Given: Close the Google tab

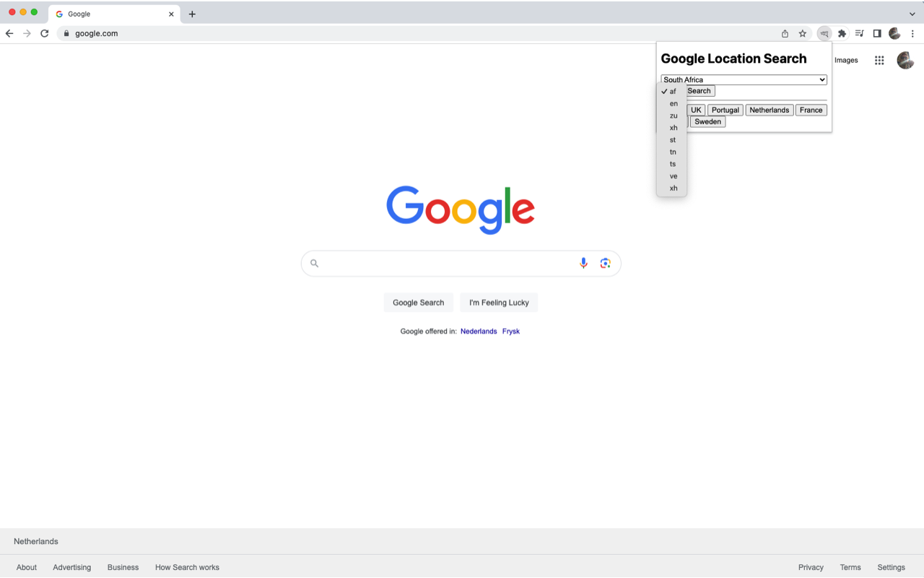Looking at the screenshot, I should [171, 14].
